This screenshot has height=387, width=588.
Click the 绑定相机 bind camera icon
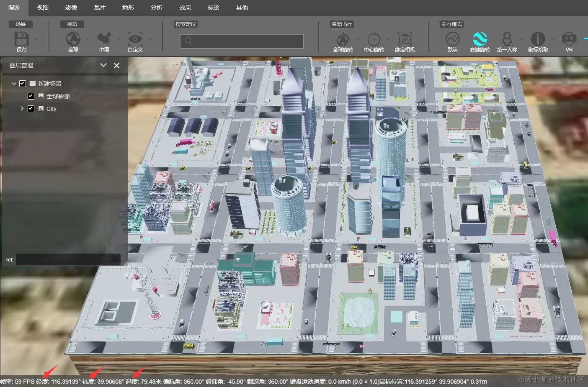pyautogui.click(x=405, y=39)
